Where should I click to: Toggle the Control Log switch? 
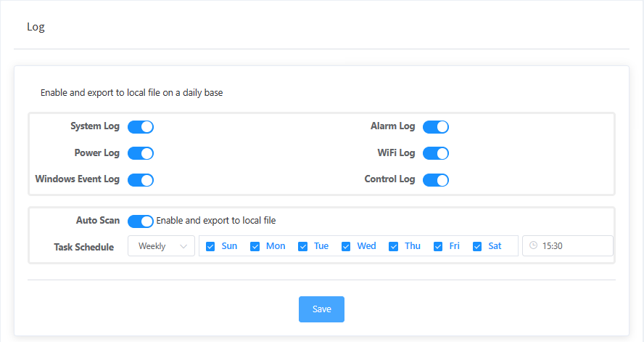(x=436, y=180)
